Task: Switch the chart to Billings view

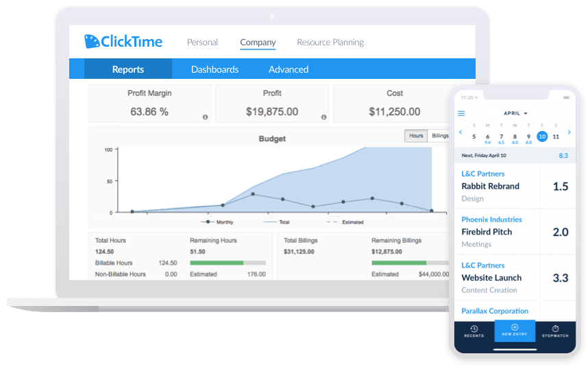Action: pos(439,136)
